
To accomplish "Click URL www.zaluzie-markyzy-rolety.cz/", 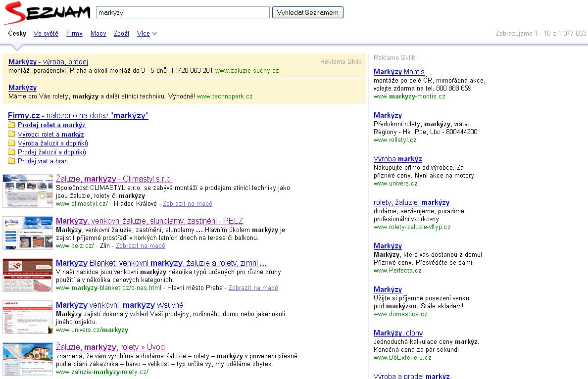I will 102,372.
